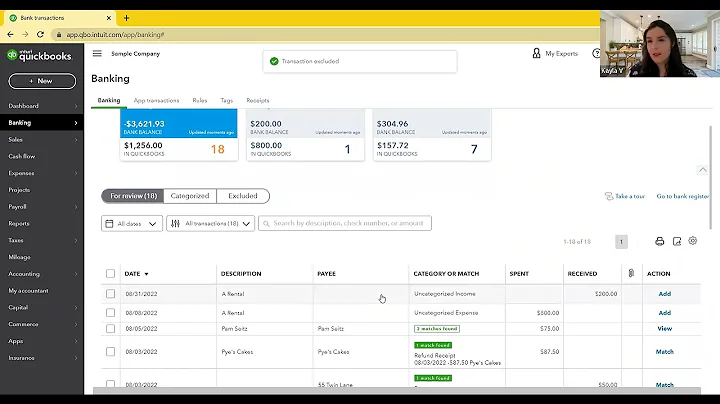Click the attachment paperclip column icon
The width and height of the screenshot is (720, 404).
pyautogui.click(x=631, y=273)
